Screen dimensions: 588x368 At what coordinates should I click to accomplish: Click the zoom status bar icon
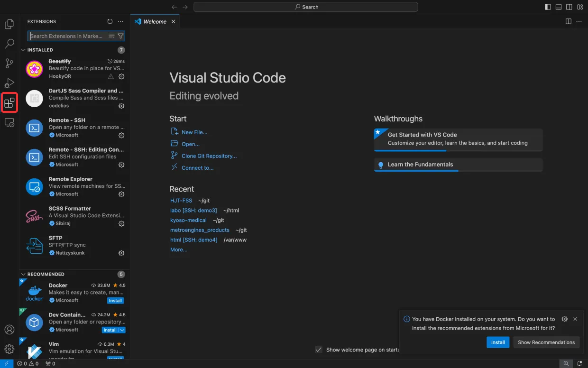point(566,364)
